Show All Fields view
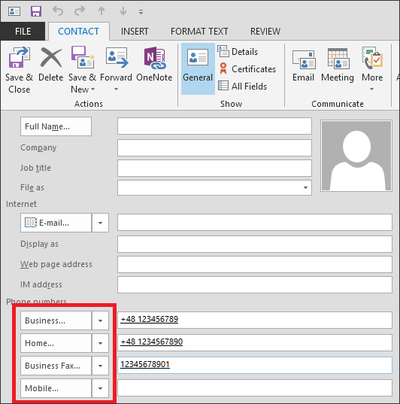400x404 pixels. pos(242,86)
